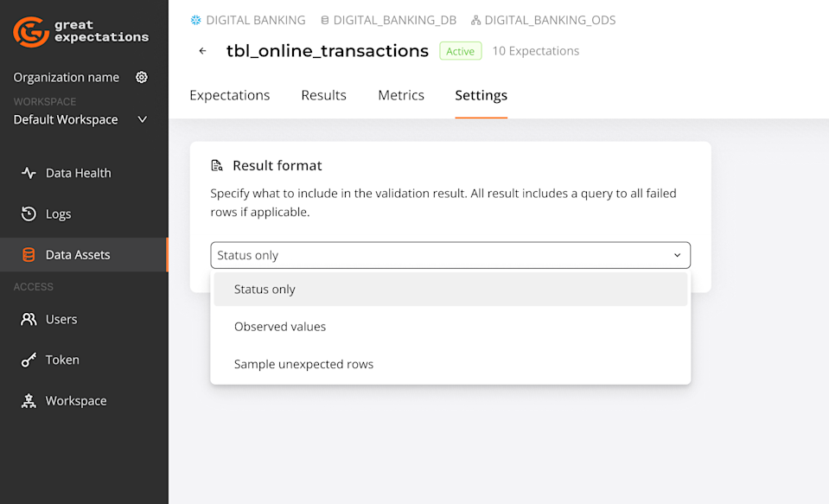The image size is (829, 504).
Task: Switch to the Expectations tab
Action: [229, 95]
